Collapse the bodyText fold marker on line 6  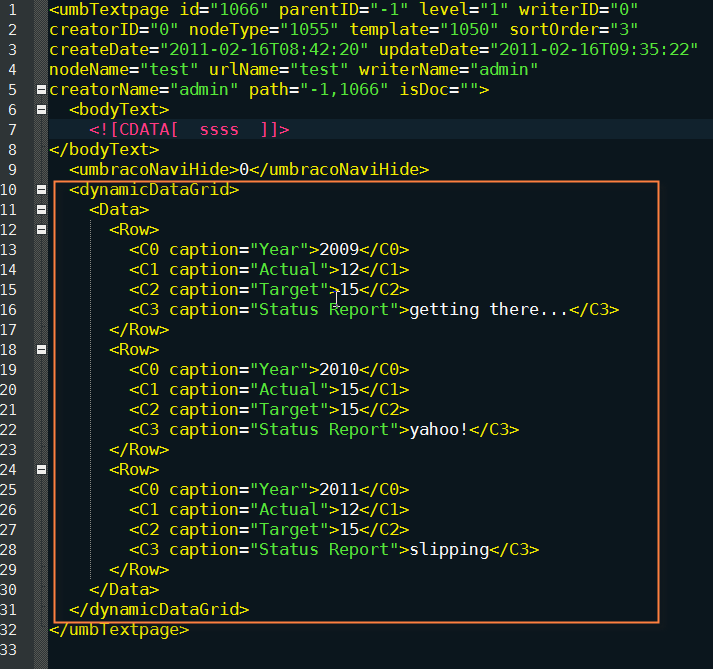tap(41, 110)
